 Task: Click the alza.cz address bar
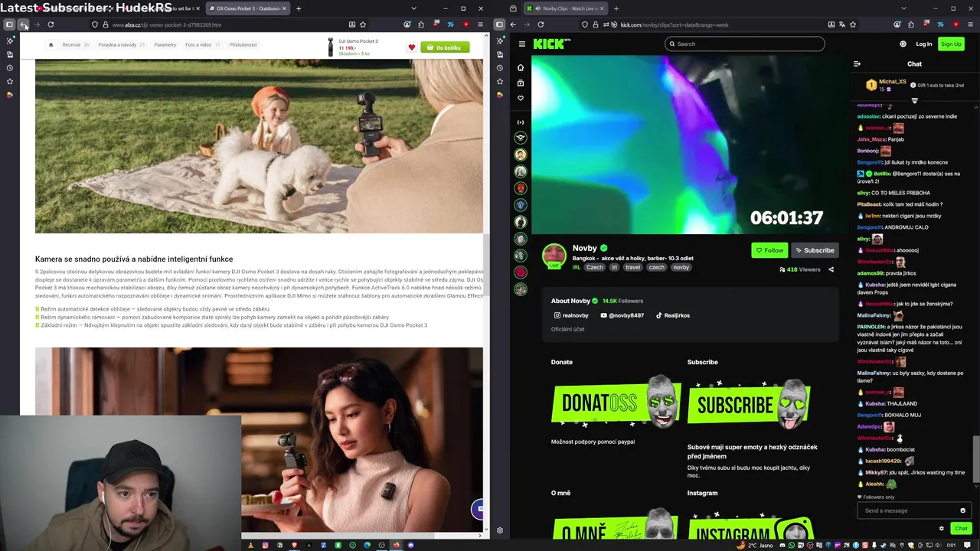226,24
